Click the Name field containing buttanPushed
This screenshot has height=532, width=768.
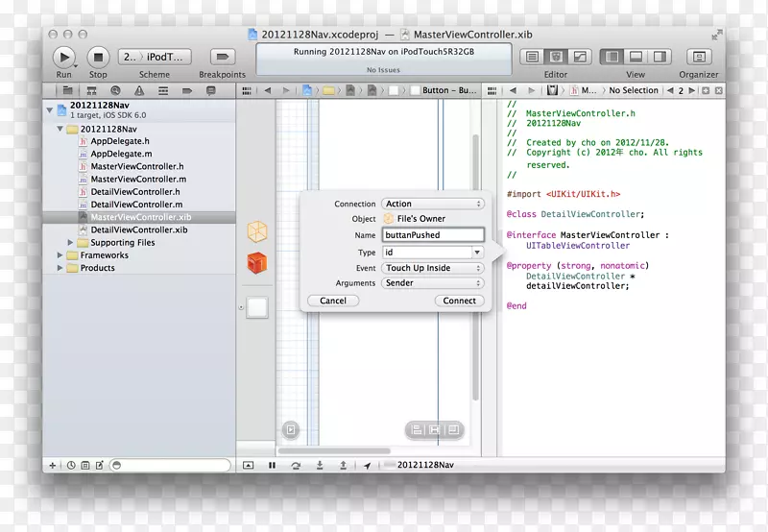click(433, 235)
